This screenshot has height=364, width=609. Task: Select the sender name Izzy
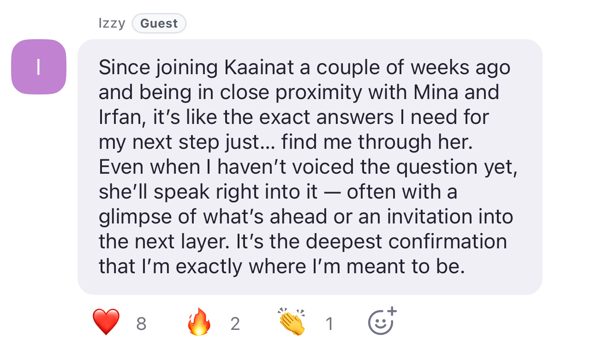click(112, 23)
